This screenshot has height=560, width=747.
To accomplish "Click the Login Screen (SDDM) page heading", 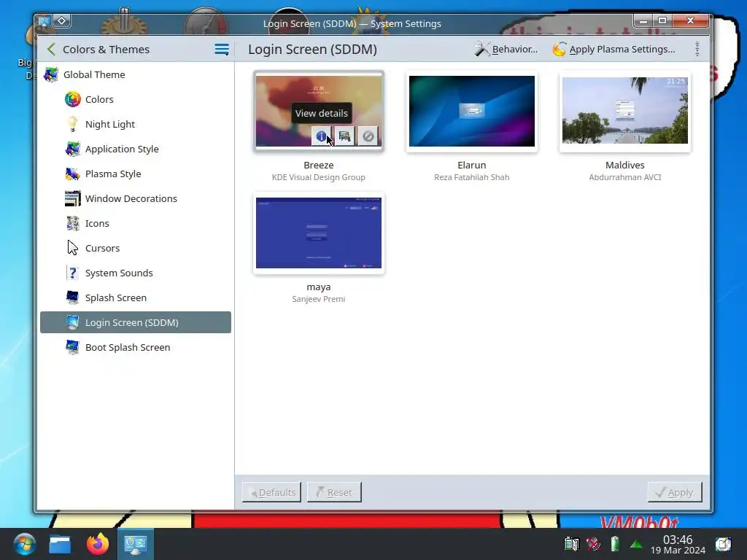I will point(312,49).
